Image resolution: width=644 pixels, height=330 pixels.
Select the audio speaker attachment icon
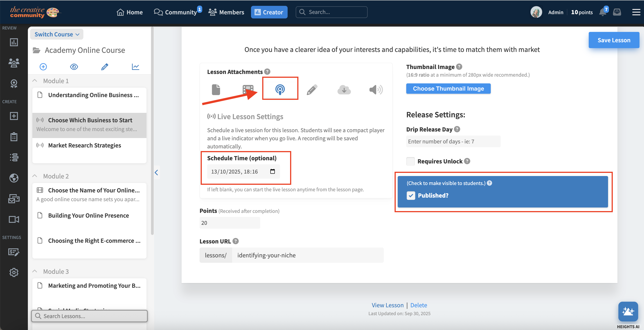(375, 89)
